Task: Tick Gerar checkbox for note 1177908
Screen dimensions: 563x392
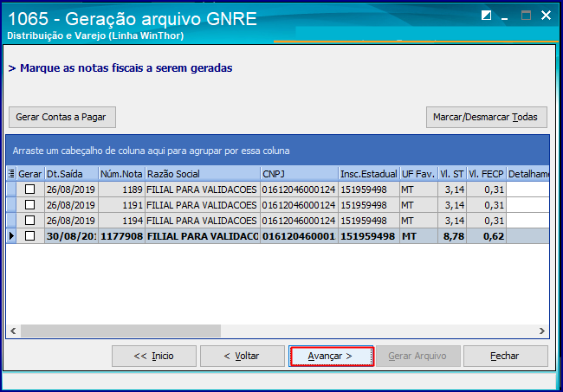Action: (x=29, y=236)
